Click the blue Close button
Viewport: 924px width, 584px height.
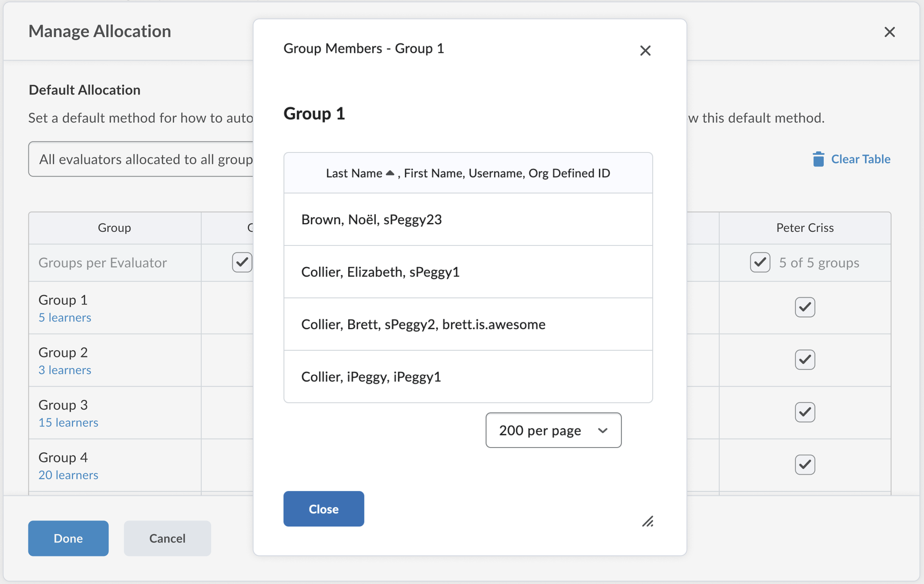click(324, 509)
